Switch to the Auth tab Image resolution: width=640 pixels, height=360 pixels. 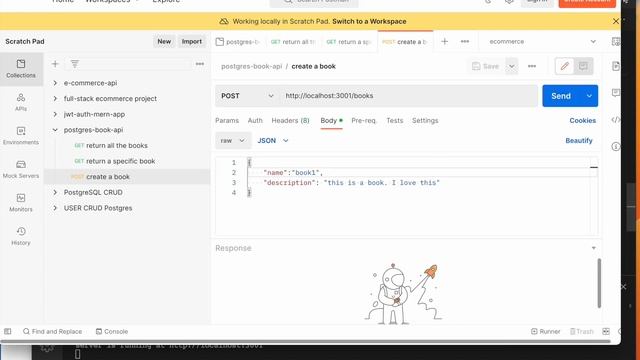[255, 120]
